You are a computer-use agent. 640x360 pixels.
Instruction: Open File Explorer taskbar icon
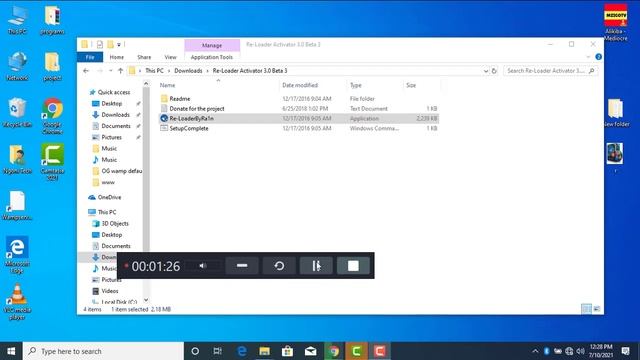coord(264,351)
